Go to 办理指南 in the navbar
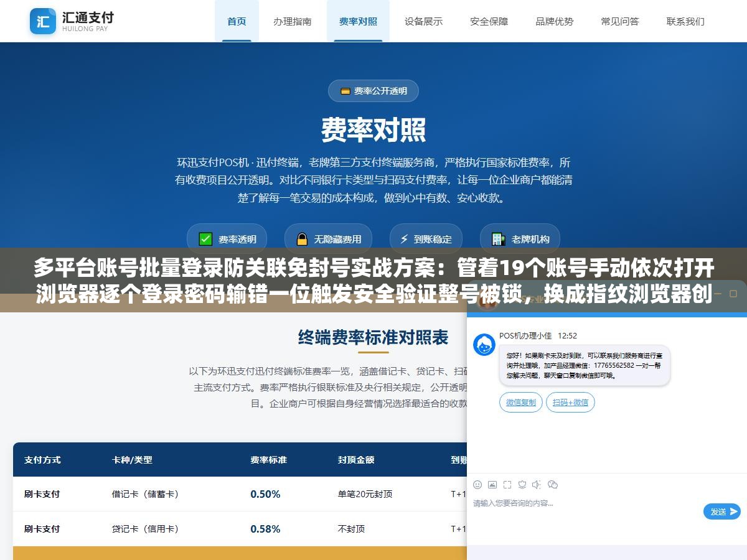This screenshot has width=747, height=560. (x=293, y=21)
